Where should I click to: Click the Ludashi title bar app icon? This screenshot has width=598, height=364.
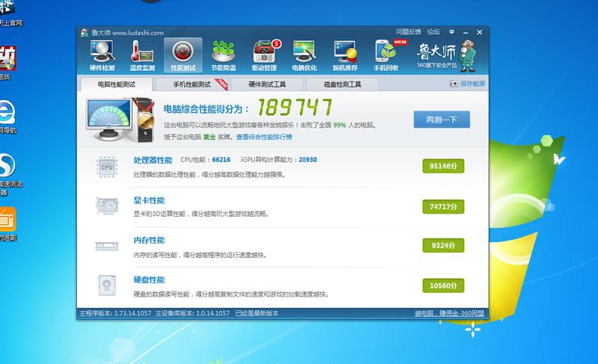point(84,33)
